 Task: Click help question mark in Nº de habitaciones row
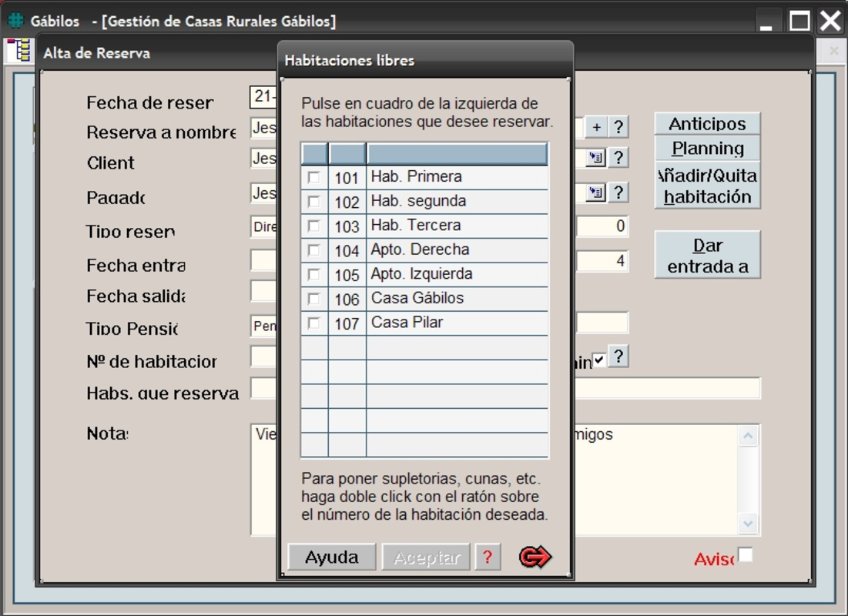tap(618, 357)
